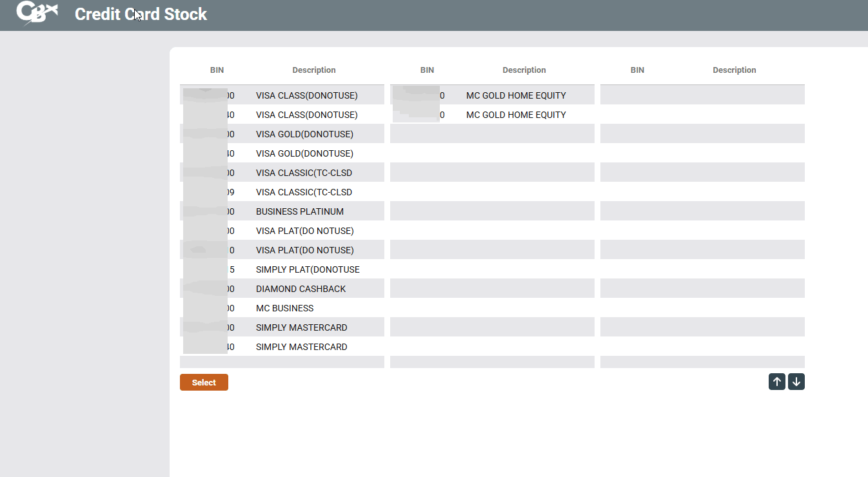The height and width of the screenshot is (477, 868).
Task: Click the first column's BIN header
Action: pos(217,70)
